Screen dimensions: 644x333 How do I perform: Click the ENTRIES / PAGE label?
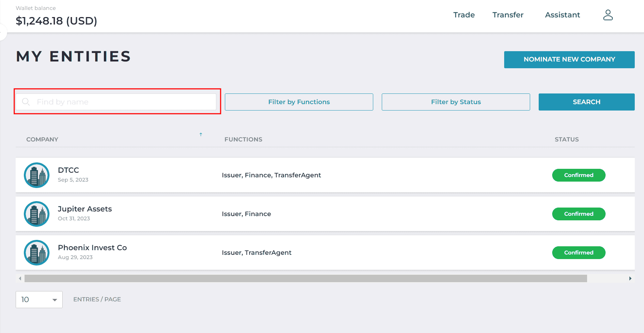[97, 299]
